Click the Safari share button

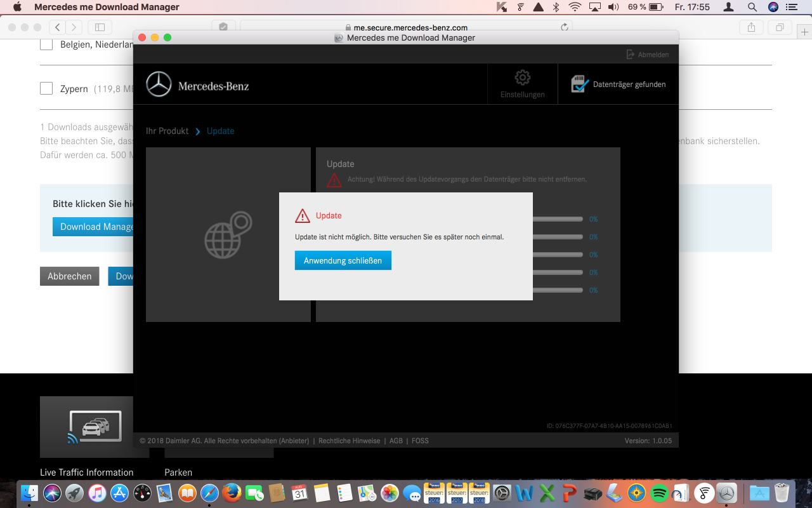click(752, 27)
